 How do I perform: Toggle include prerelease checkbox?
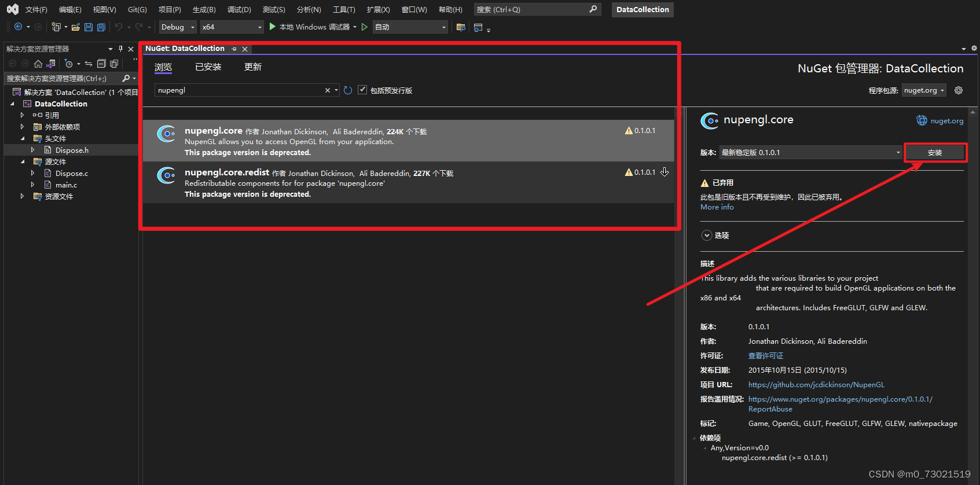pos(362,90)
